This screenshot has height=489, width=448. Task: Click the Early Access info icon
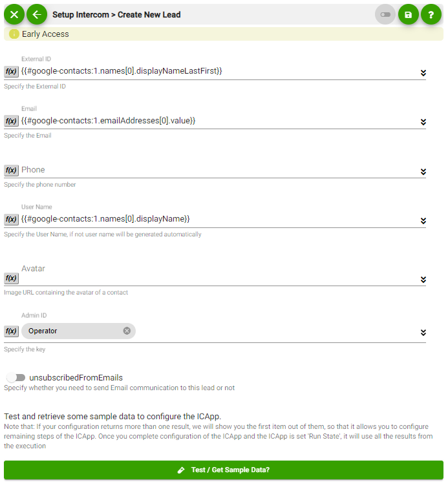tap(14, 34)
